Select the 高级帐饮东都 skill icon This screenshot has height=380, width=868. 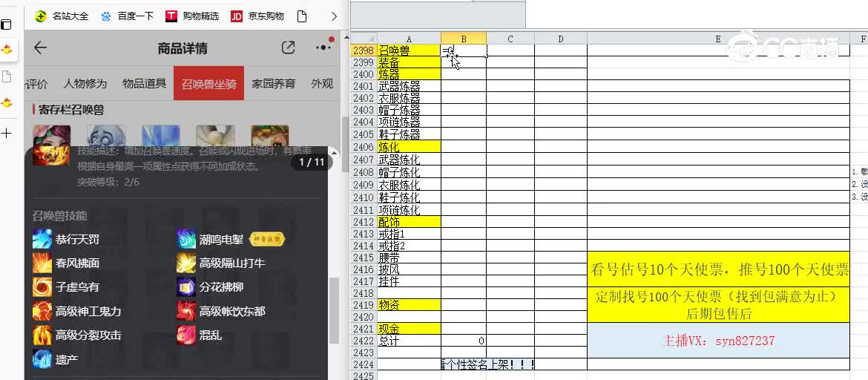pyautogui.click(x=186, y=311)
